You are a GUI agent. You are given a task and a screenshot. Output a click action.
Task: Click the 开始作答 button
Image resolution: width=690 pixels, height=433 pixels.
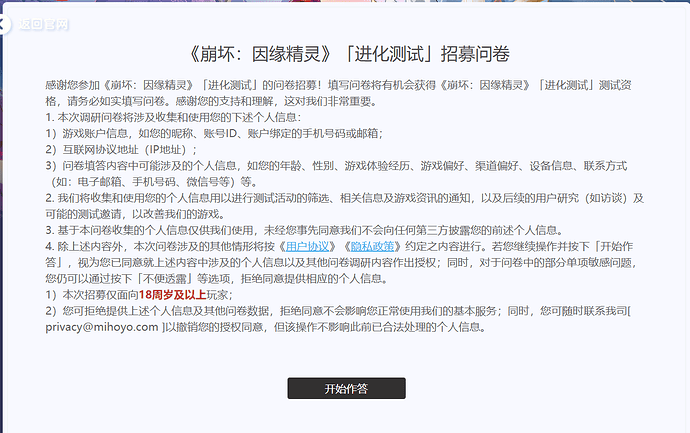tap(346, 388)
